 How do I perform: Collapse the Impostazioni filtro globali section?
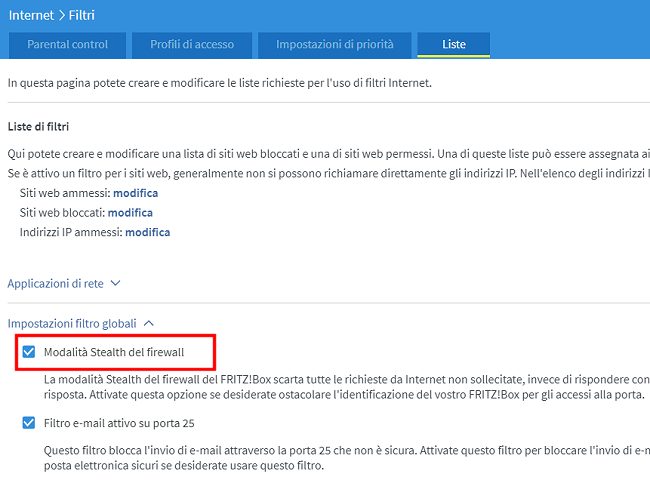tap(81, 323)
